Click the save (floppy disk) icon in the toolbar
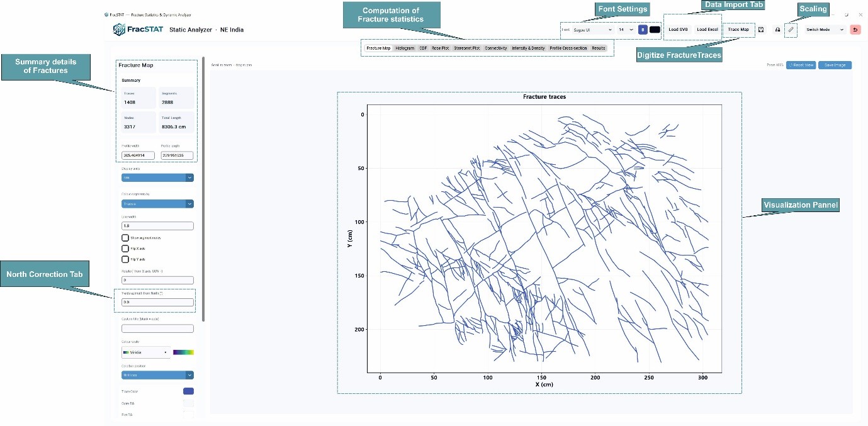This screenshot has width=868, height=426. [761, 30]
